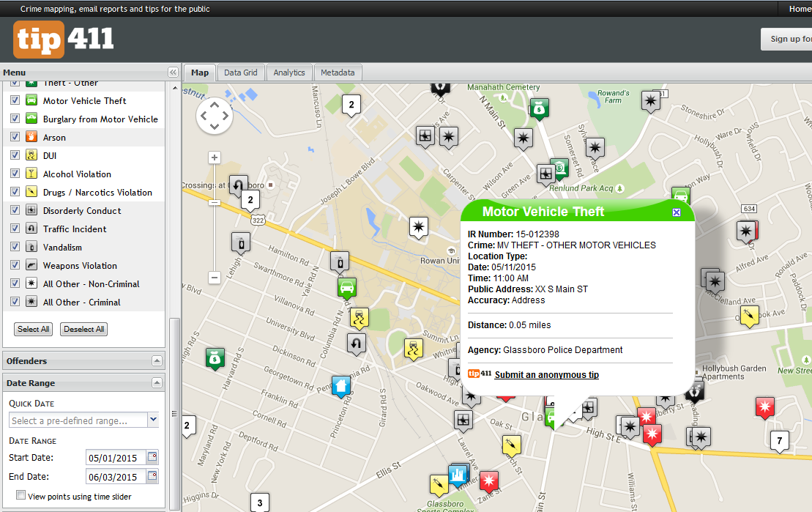The height and width of the screenshot is (512, 812).
Task: Click the End Date calendar icon
Action: pos(152,476)
